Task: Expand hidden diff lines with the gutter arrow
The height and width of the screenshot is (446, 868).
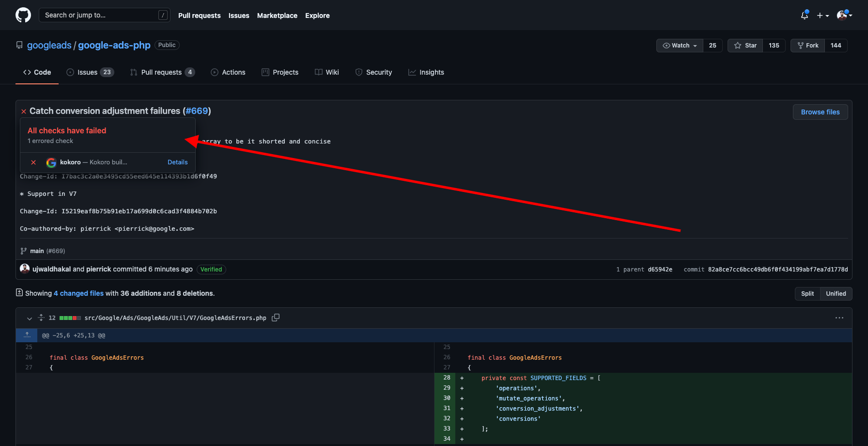Action: coord(27,335)
